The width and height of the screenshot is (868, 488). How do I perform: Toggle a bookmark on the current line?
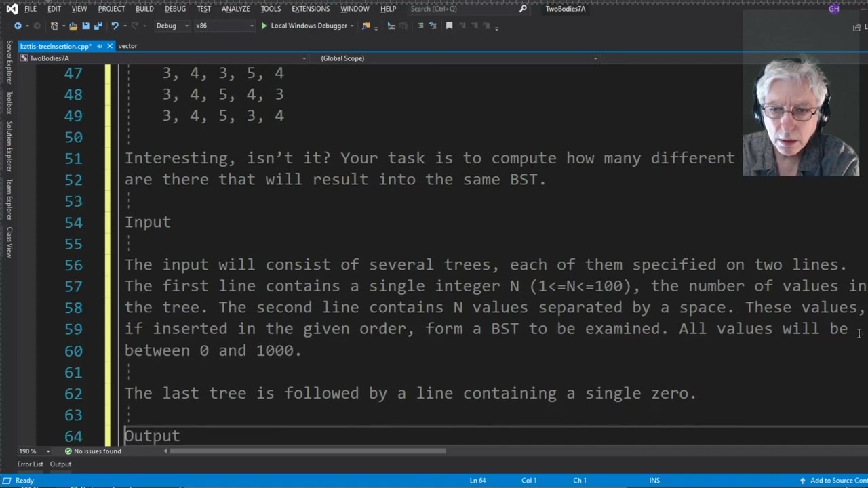[449, 26]
